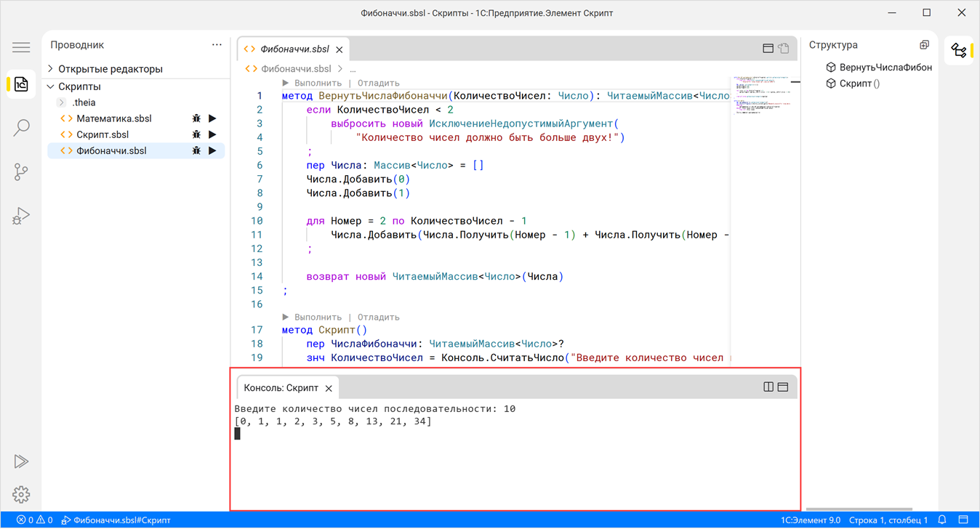Image resolution: width=980 pixels, height=529 pixels.
Task: Switch to the Фибоначчи.sbsl editor tab
Action: (294, 49)
